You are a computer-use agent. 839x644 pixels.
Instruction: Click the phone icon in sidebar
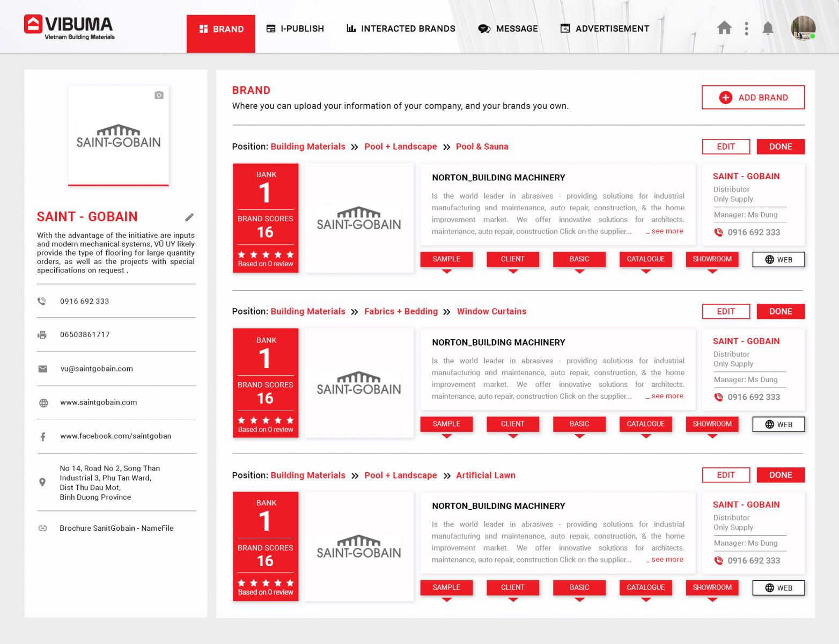point(42,301)
